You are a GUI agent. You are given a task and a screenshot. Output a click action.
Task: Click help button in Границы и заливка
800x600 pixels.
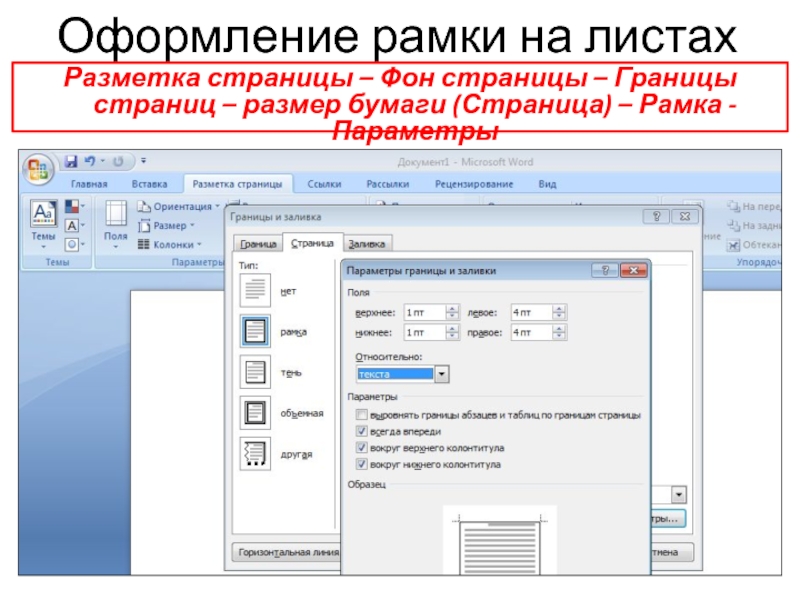click(657, 216)
